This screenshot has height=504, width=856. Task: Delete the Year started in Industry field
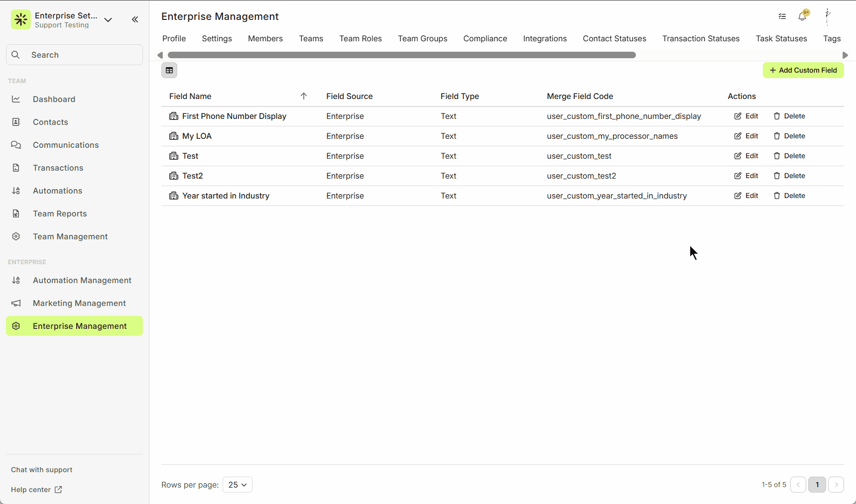(x=789, y=196)
